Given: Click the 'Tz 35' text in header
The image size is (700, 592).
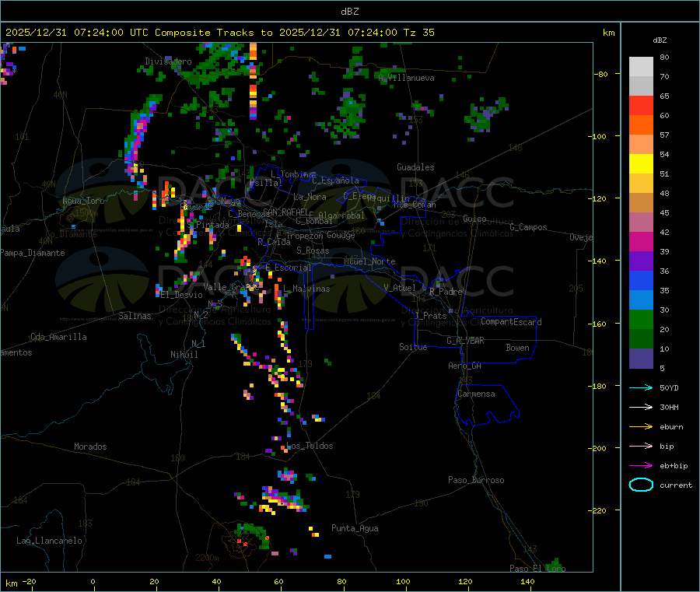Looking at the screenshot, I should [418, 33].
